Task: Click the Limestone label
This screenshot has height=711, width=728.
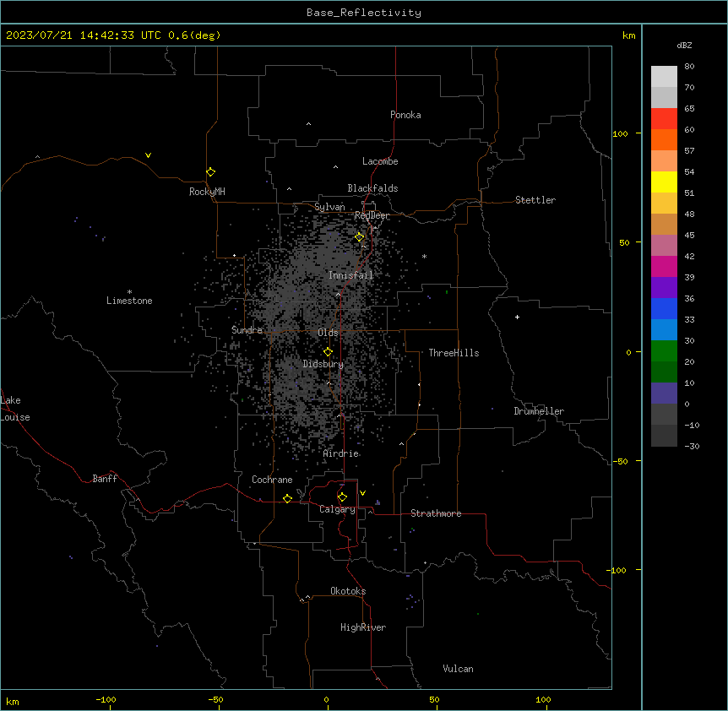Action: (129, 301)
